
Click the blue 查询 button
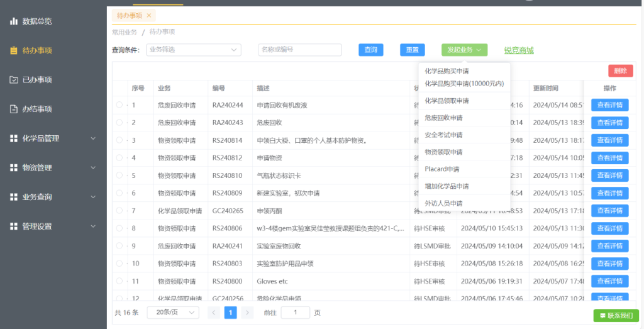371,50
